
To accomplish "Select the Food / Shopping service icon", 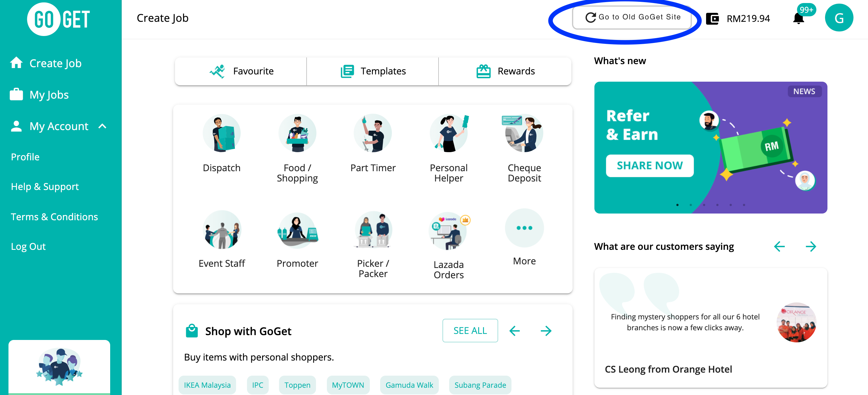I will pyautogui.click(x=297, y=134).
